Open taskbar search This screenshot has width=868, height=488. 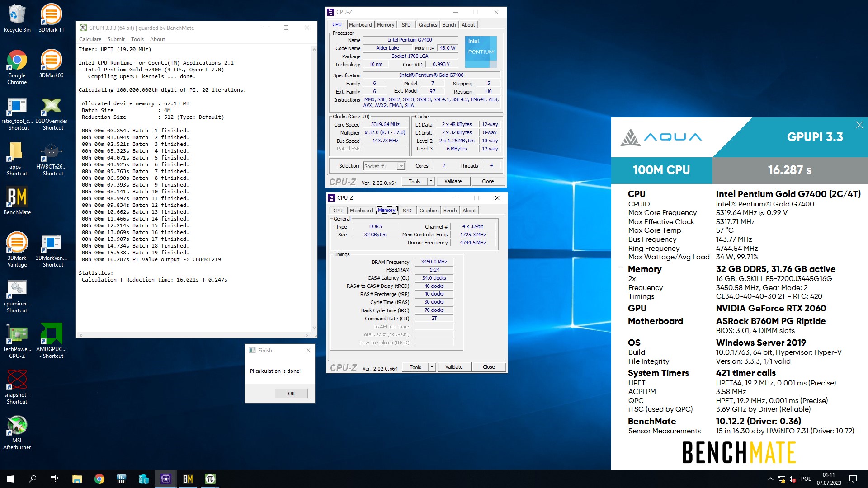pyautogui.click(x=33, y=479)
